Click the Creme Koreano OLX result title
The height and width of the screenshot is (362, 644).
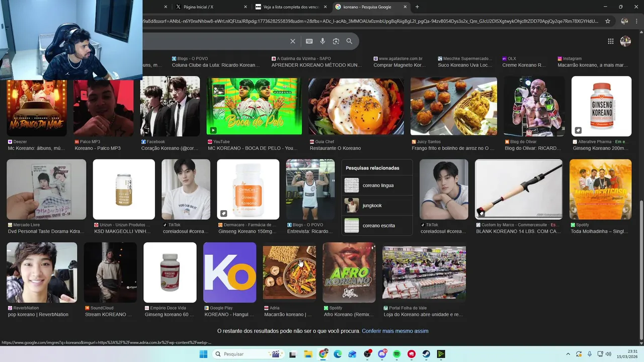click(x=524, y=65)
